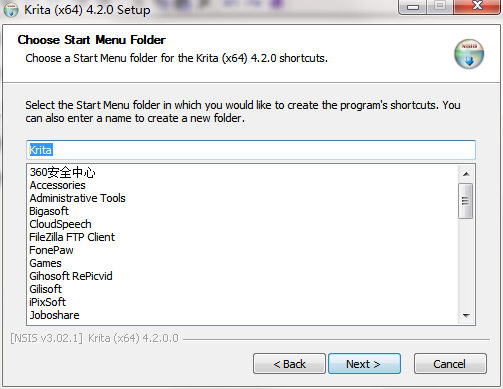Minimize the Krita Setup window

click(x=413, y=7)
